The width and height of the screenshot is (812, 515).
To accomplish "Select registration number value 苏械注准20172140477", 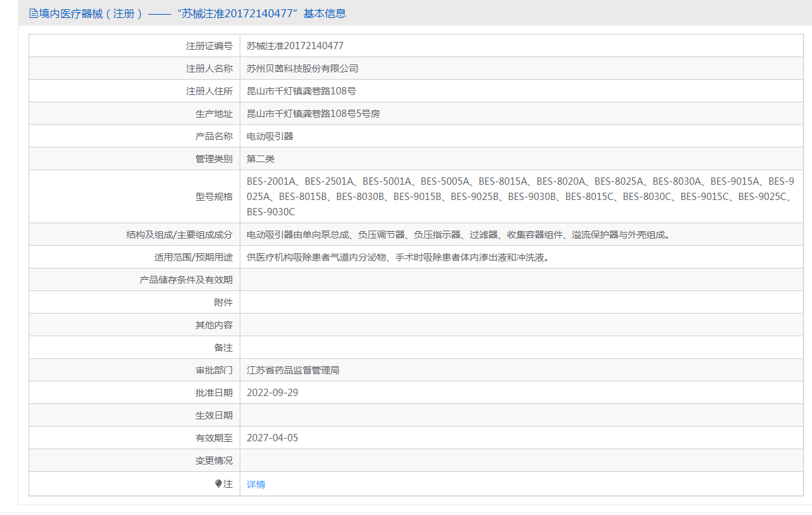I will pos(295,46).
